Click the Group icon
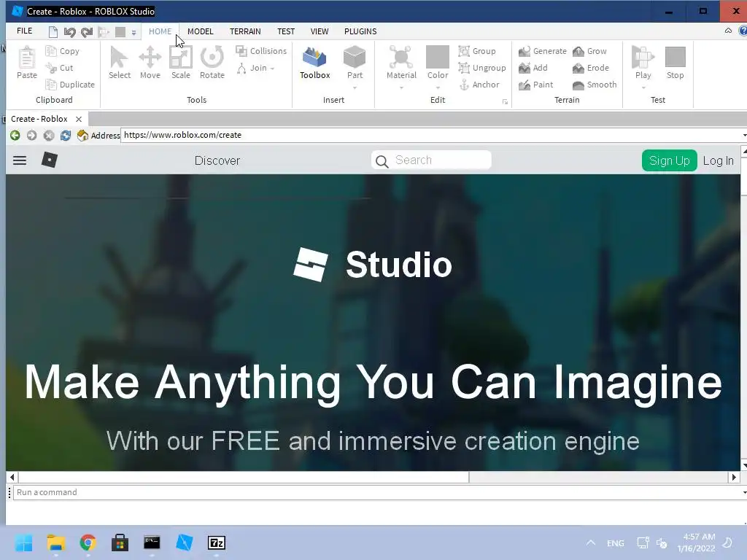747x560 pixels. (x=464, y=51)
